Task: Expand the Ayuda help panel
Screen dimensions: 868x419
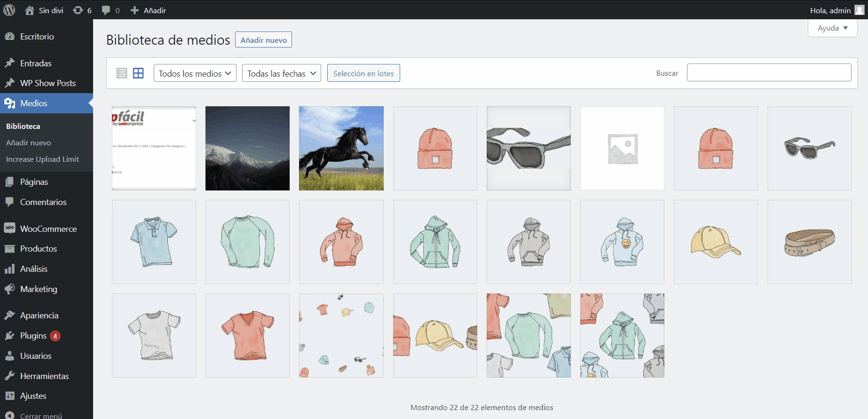Action: 832,28
